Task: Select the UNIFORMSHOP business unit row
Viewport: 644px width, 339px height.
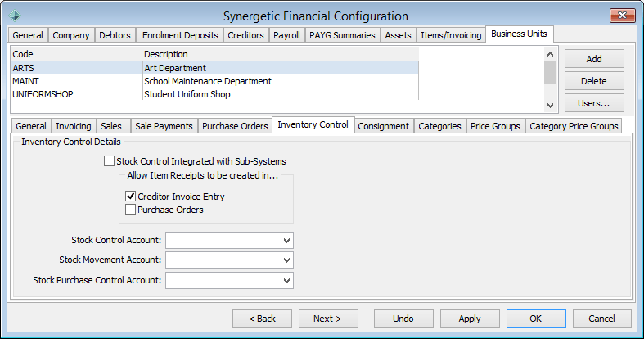Action: tap(215, 94)
